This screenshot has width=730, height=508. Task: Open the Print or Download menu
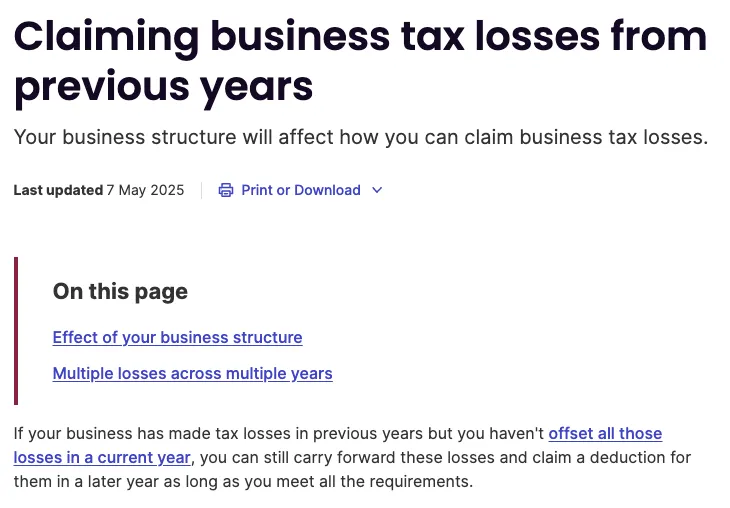pyautogui.click(x=300, y=190)
